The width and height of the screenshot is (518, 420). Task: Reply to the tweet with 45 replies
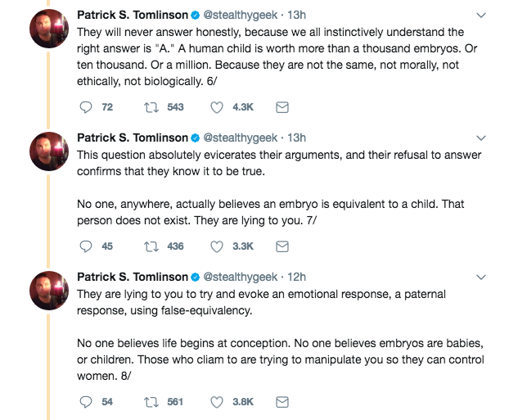85,246
